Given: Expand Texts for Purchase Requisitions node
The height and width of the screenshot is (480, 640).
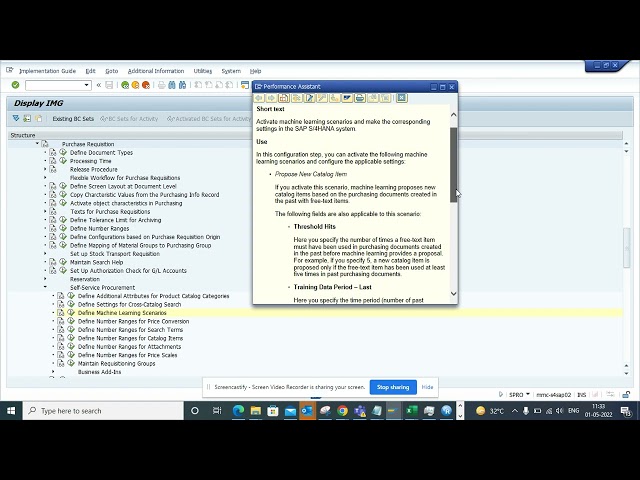Looking at the screenshot, I should tap(45, 211).
